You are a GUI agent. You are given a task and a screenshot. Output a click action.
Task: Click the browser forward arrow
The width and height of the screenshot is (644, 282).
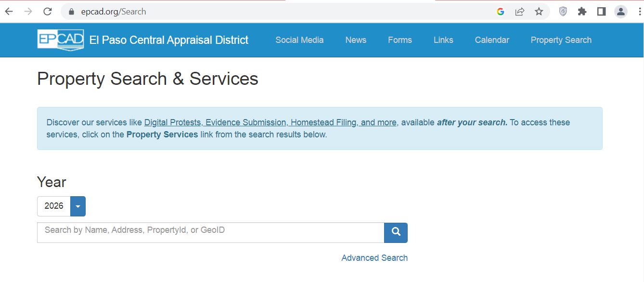click(x=28, y=12)
